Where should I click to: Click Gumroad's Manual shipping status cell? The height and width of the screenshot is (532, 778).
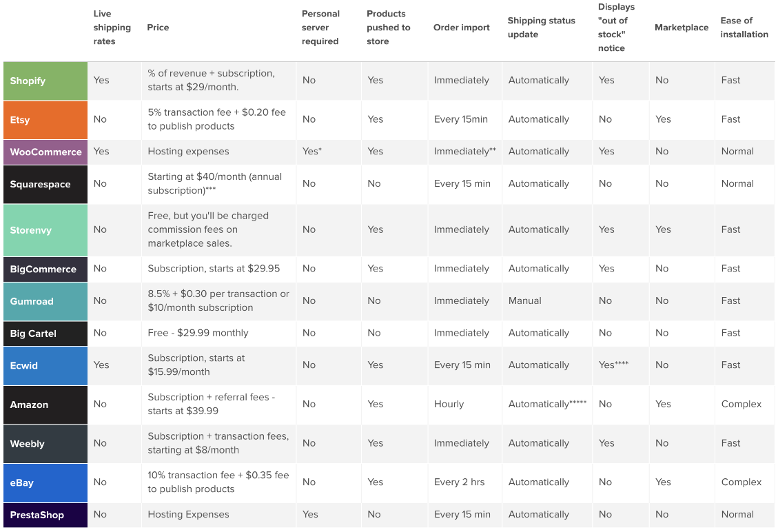[x=524, y=301]
